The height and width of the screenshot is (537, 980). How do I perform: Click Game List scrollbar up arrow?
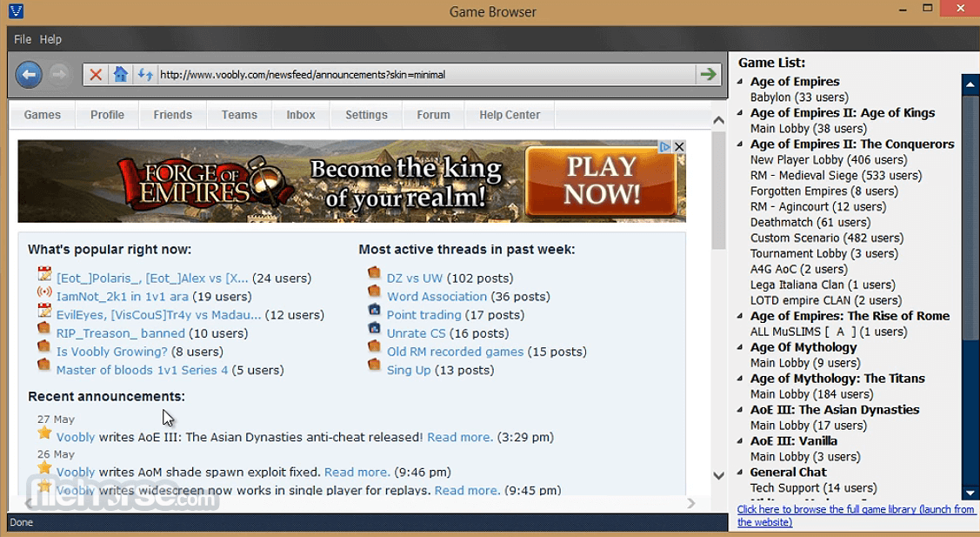coord(970,84)
